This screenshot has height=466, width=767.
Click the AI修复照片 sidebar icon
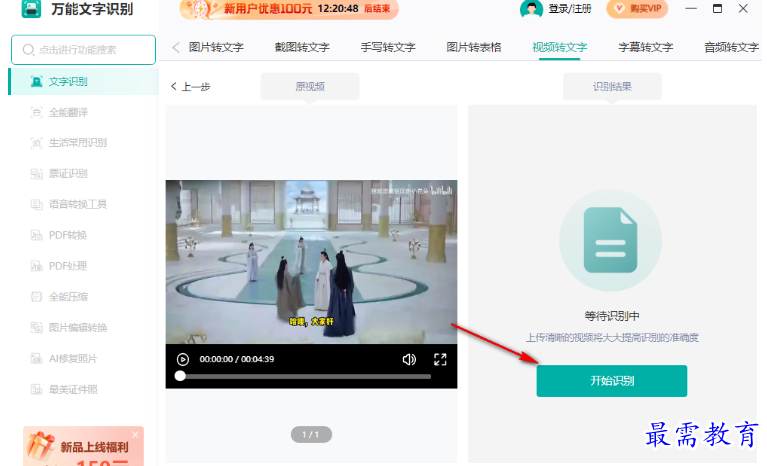point(37,358)
